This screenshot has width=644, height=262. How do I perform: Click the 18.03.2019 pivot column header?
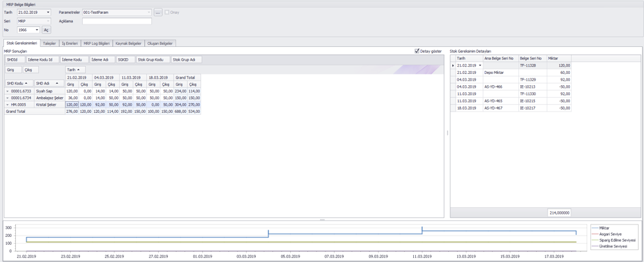click(160, 77)
